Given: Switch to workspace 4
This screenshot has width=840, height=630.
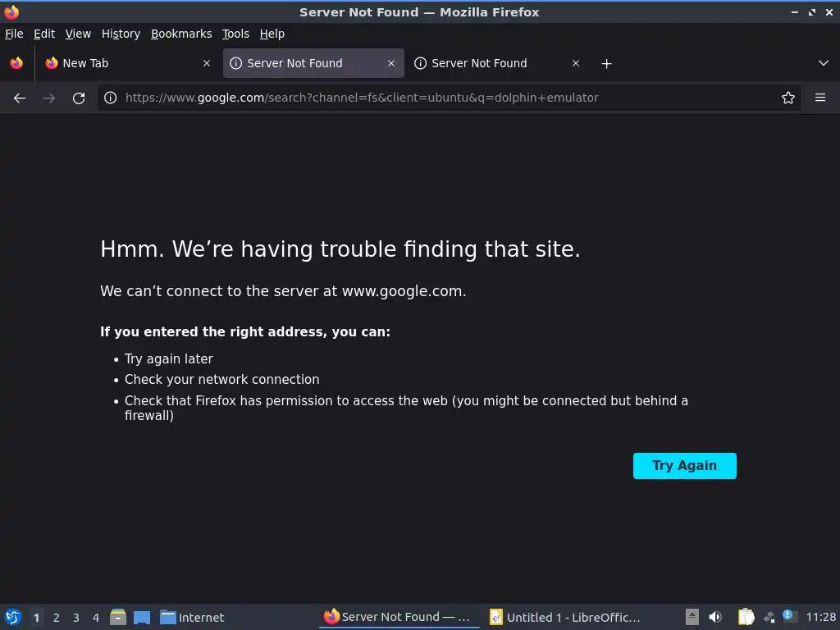Looking at the screenshot, I should pyautogui.click(x=96, y=618).
